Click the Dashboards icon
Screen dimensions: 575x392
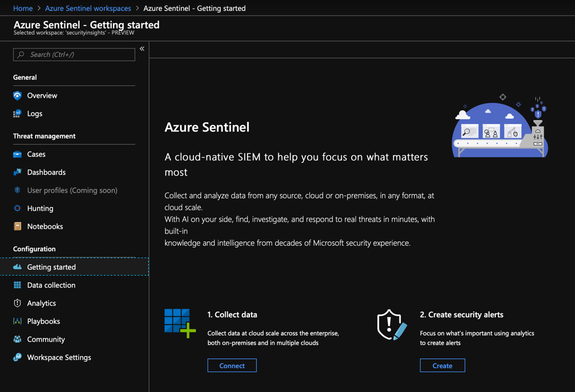pos(18,172)
